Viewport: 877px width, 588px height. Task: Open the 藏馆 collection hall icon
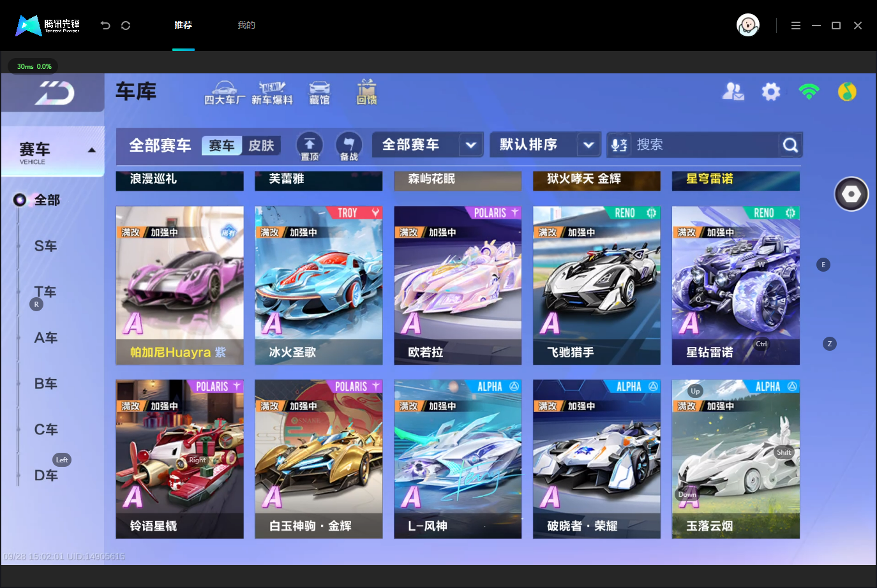[x=319, y=93]
